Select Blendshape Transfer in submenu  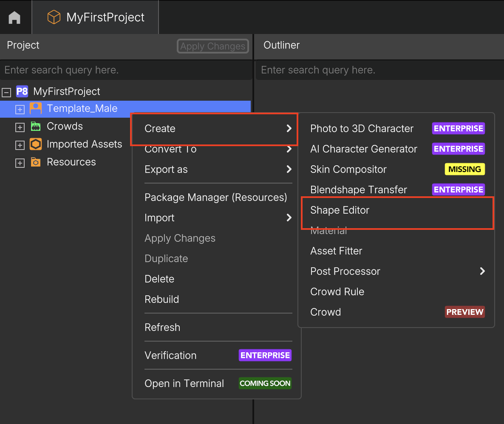(396, 189)
